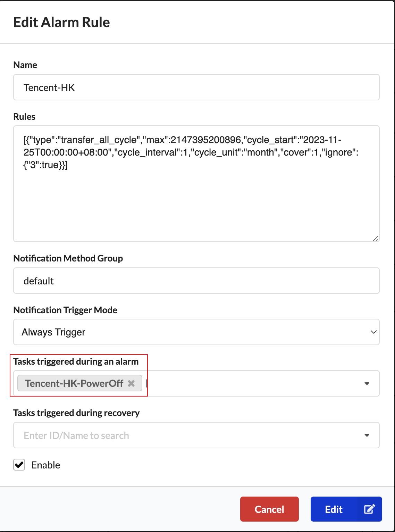Focus the Name field containing Tencent-HK
The height and width of the screenshot is (532, 395).
click(196, 87)
